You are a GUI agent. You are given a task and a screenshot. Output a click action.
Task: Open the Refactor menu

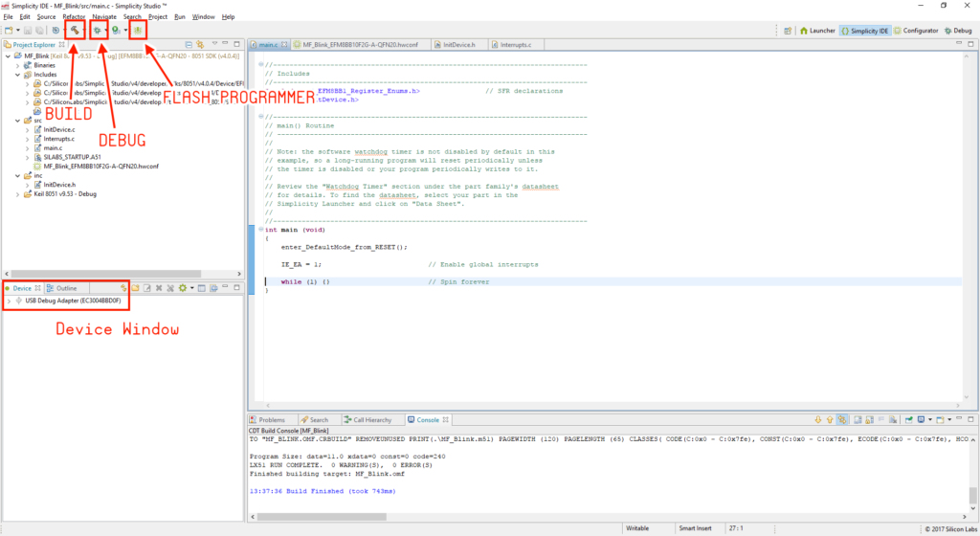coord(74,16)
